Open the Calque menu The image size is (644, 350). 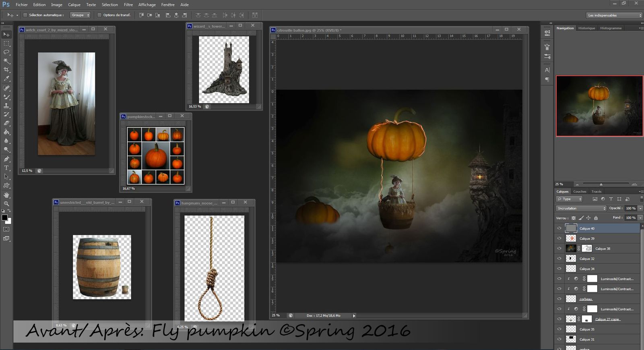point(74,5)
